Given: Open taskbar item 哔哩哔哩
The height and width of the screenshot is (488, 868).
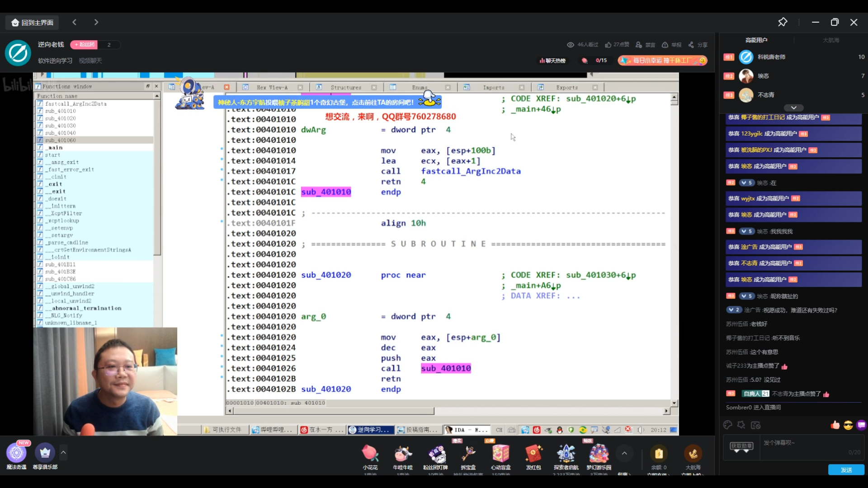Looking at the screenshot, I should click(274, 430).
